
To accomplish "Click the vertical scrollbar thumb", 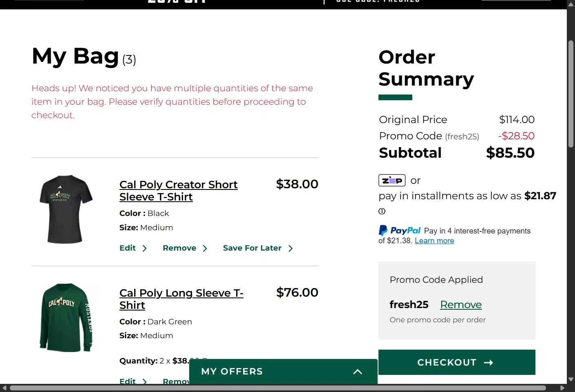I will point(571,94).
